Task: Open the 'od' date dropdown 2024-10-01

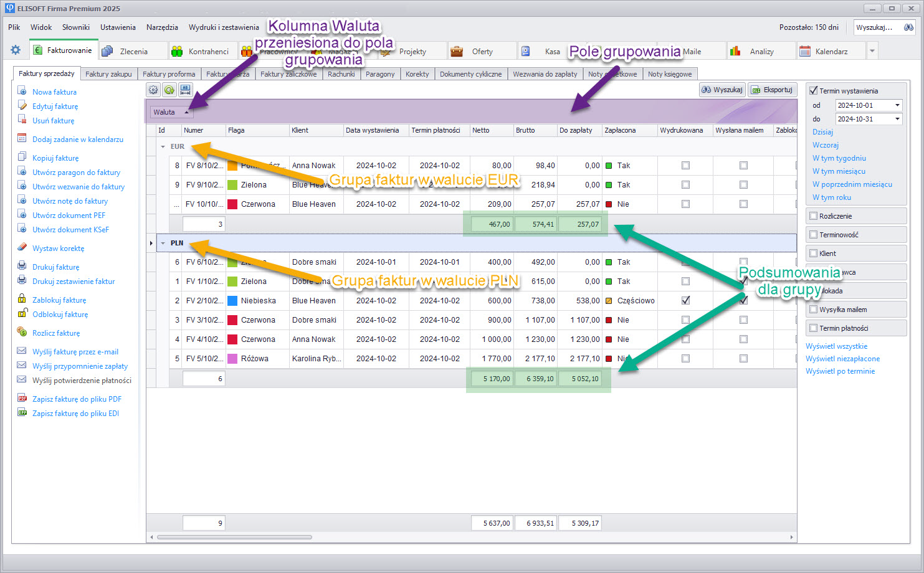Action: [897, 105]
